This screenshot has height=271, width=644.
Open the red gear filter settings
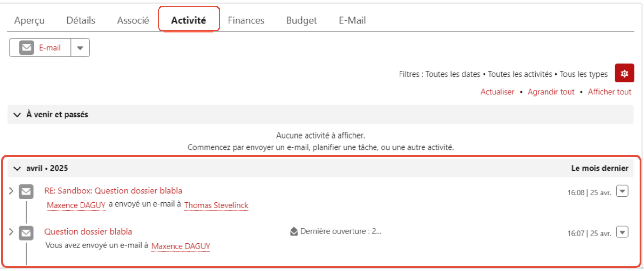624,73
